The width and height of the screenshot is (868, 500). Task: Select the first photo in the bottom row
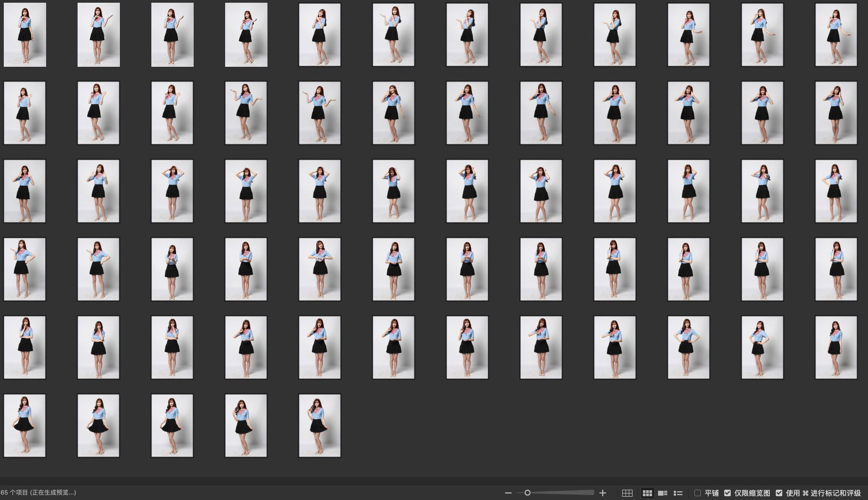click(25, 426)
